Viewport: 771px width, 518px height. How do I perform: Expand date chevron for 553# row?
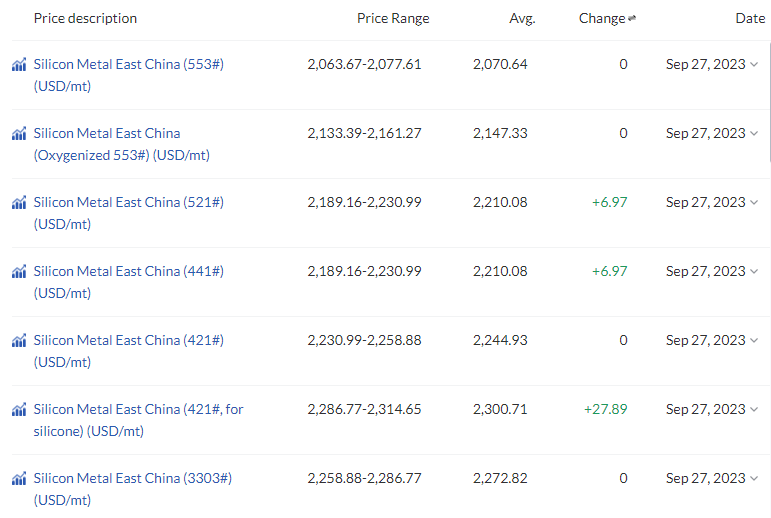pos(754,64)
